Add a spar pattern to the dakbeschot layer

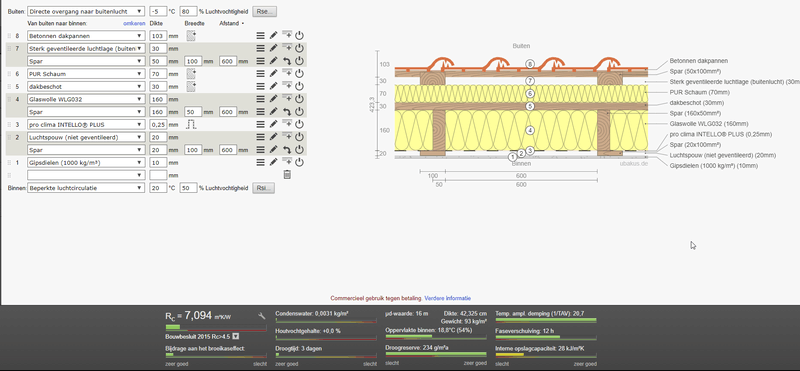point(191,86)
